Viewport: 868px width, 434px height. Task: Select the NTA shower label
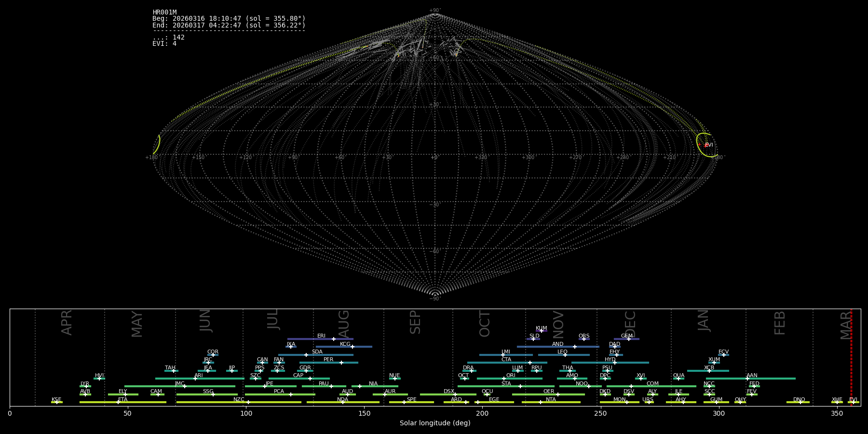(551, 400)
